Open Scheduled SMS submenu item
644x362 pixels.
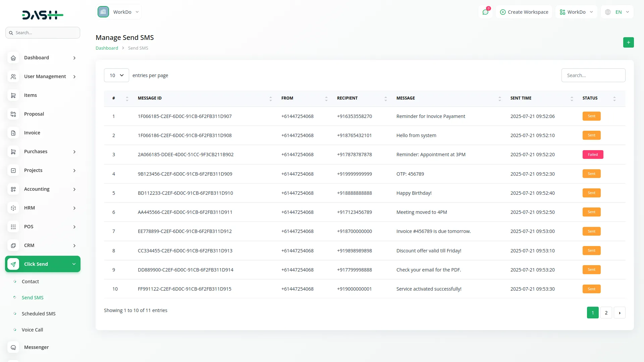[x=39, y=314]
